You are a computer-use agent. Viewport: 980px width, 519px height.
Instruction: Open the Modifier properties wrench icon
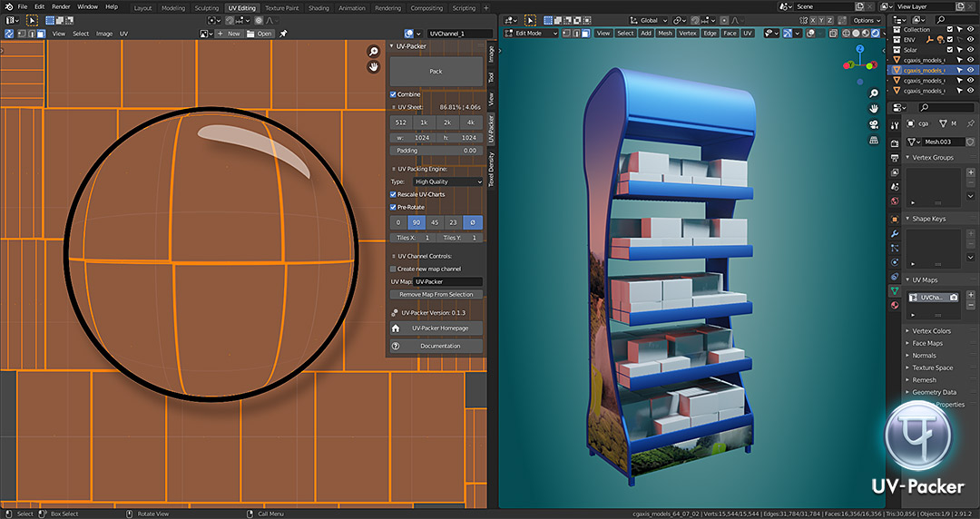point(895,234)
